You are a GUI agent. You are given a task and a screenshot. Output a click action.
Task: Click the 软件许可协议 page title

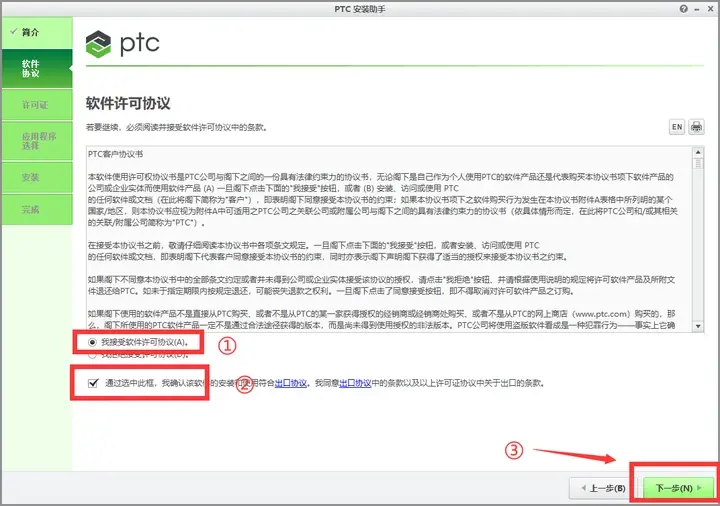click(x=128, y=103)
